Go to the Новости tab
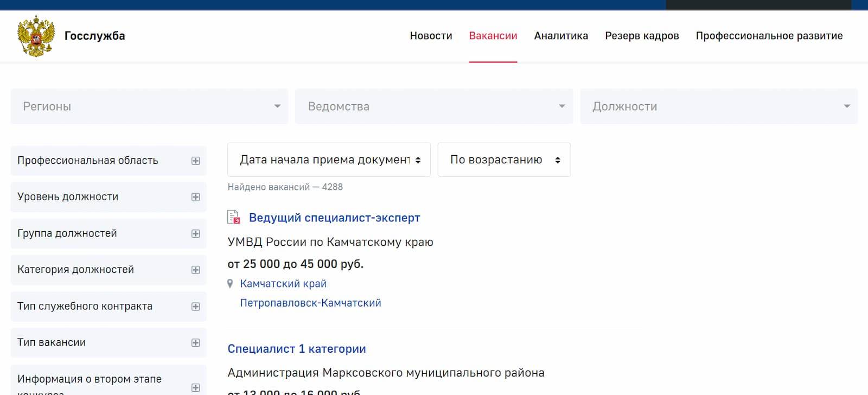Viewport: 868px width, 395px height. pos(431,36)
